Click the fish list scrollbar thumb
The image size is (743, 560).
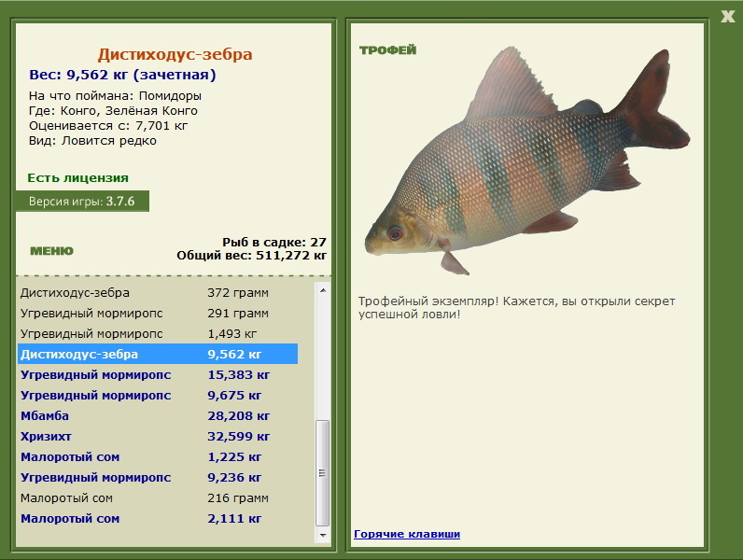[323, 473]
